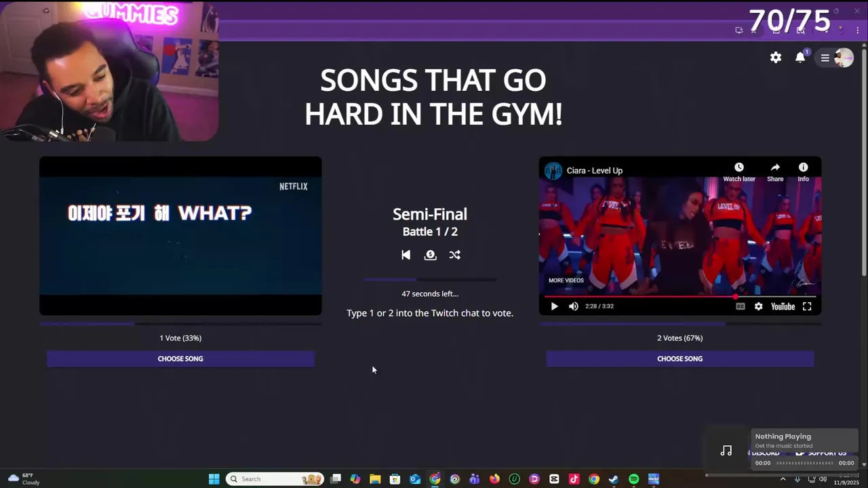This screenshot has height=488, width=868.
Task: Mute the YouTube video volume
Action: click(574, 306)
